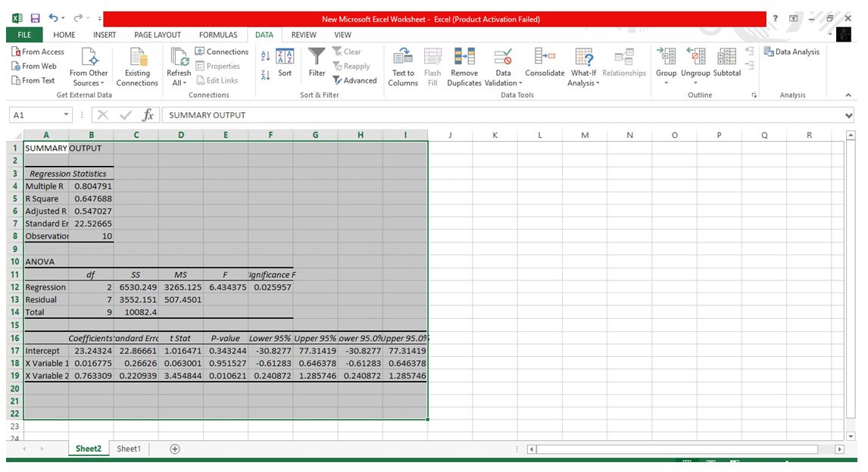Click the save icon in title bar
The width and height of the screenshot is (868, 472).
coord(35,19)
